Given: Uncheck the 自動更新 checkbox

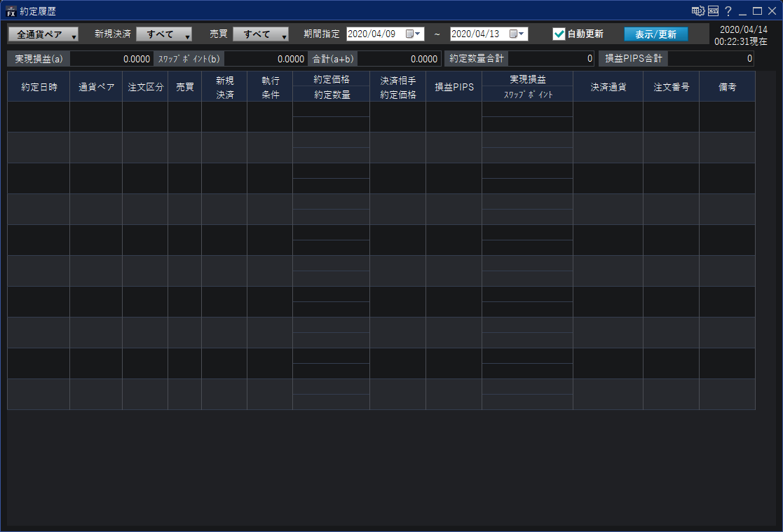Looking at the screenshot, I should click(559, 34).
